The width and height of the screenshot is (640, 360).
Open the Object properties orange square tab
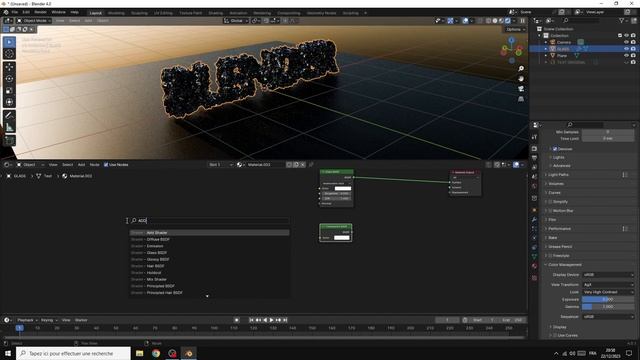click(x=534, y=210)
